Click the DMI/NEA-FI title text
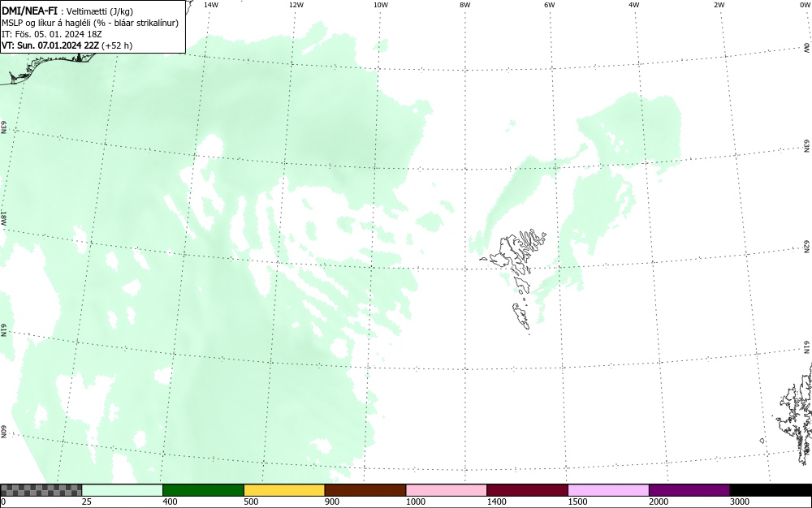Screen dimensions: 812x508 tap(29, 11)
